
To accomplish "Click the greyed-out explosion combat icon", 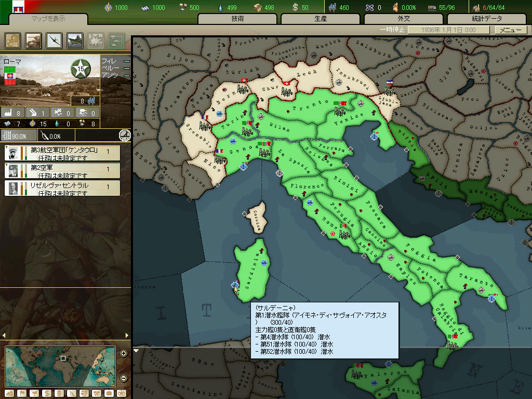I will [96, 41].
